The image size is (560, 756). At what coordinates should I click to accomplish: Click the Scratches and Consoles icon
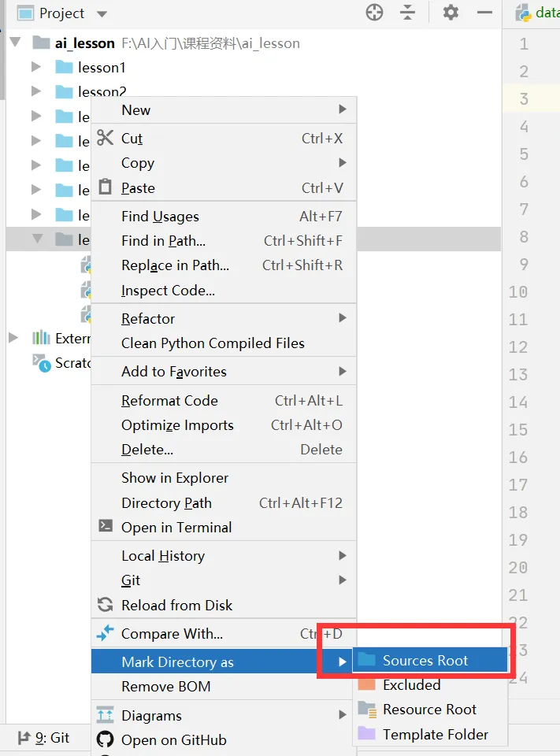[x=42, y=363]
